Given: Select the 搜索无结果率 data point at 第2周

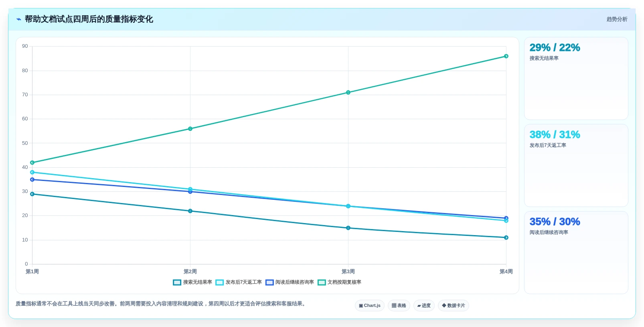Looking at the screenshot, I should [190, 211].
